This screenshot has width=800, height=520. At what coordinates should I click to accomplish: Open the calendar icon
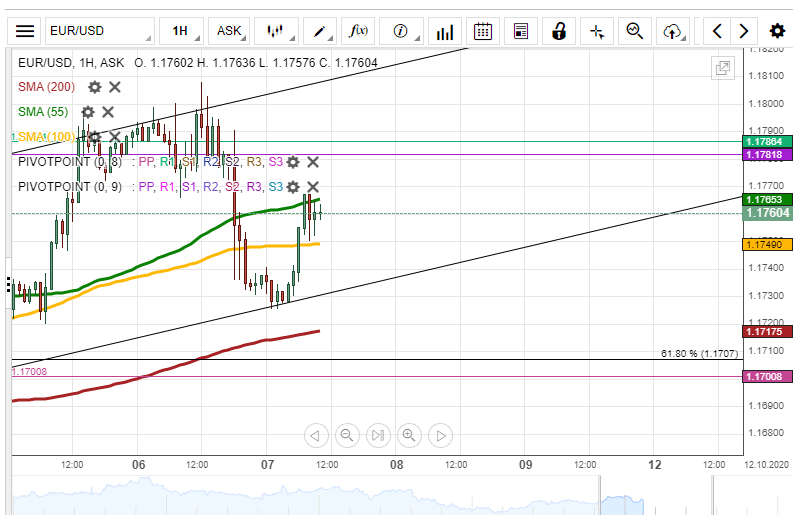483,31
